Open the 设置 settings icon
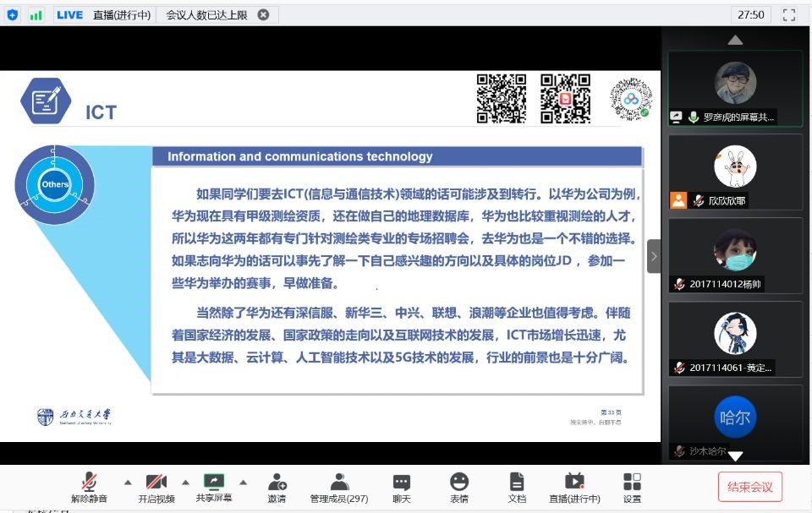Image resolution: width=812 pixels, height=513 pixels. [x=632, y=483]
